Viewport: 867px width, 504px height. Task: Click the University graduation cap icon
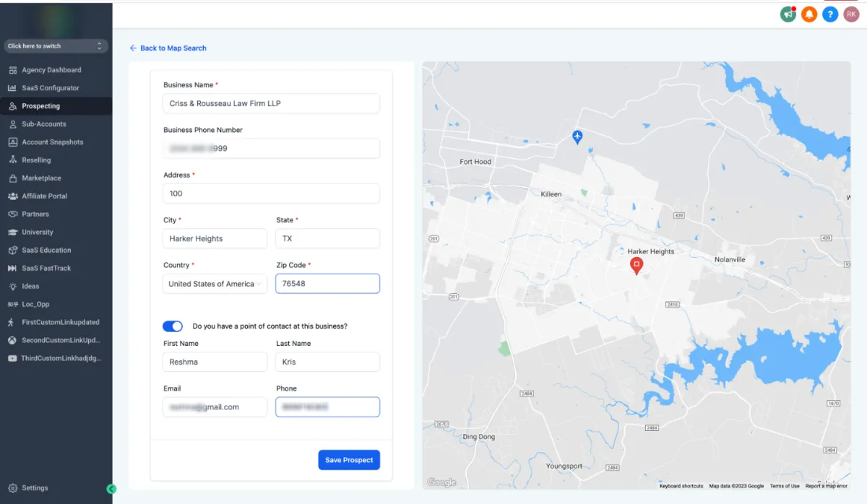pyautogui.click(x=12, y=233)
